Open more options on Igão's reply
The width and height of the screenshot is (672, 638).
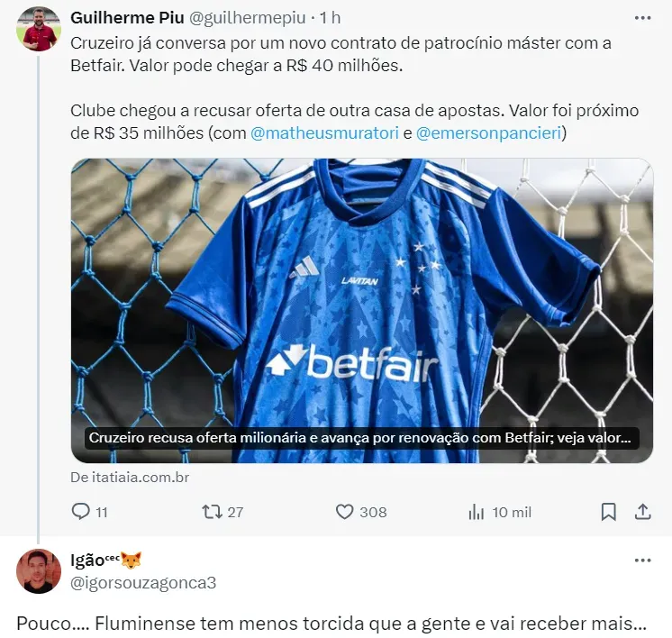643,561
